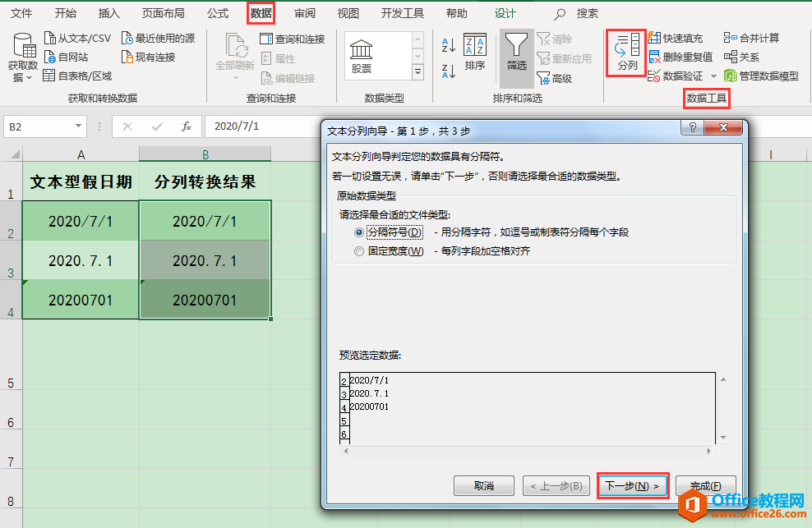The width and height of the screenshot is (812, 528).
Task: Switch to the 开发工具 tab
Action: [403, 13]
